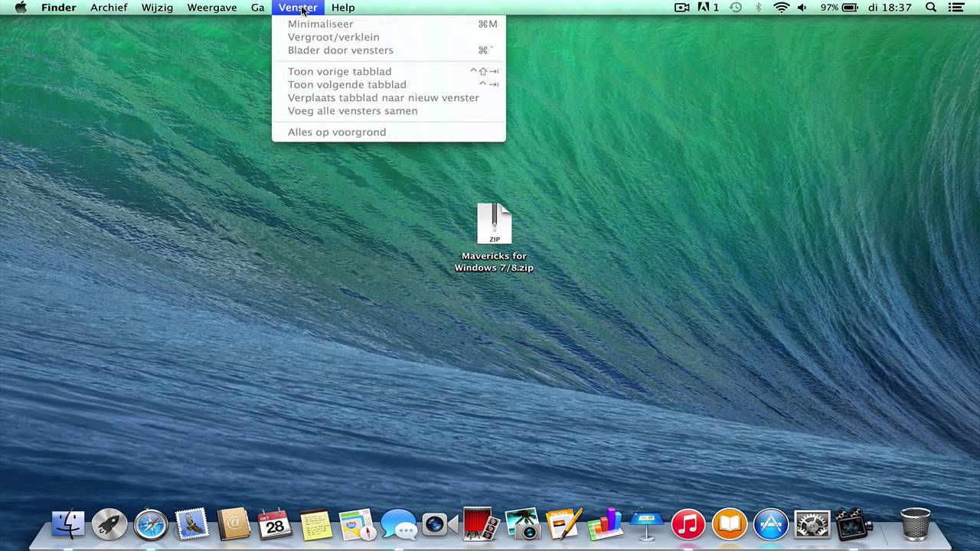Image resolution: width=980 pixels, height=551 pixels.
Task: Open the Finder menu
Action: 59,8
